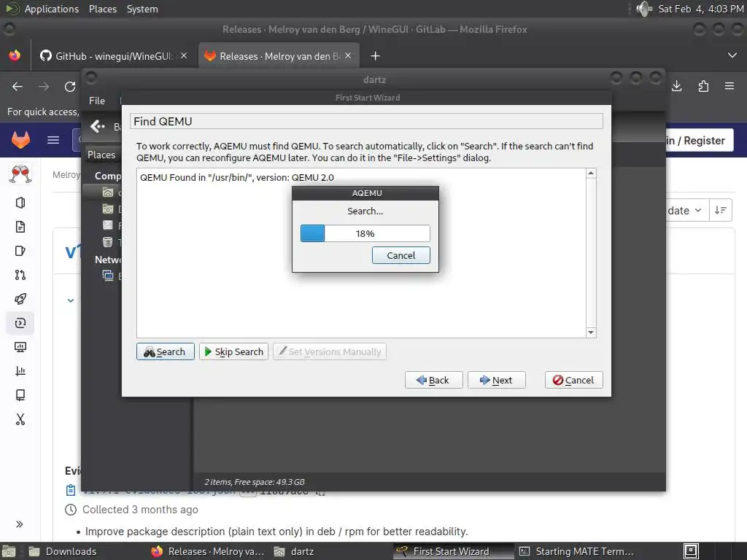The width and height of the screenshot is (747, 560).
Task: Open the Places header in dartz sidebar
Action: pyautogui.click(x=101, y=155)
